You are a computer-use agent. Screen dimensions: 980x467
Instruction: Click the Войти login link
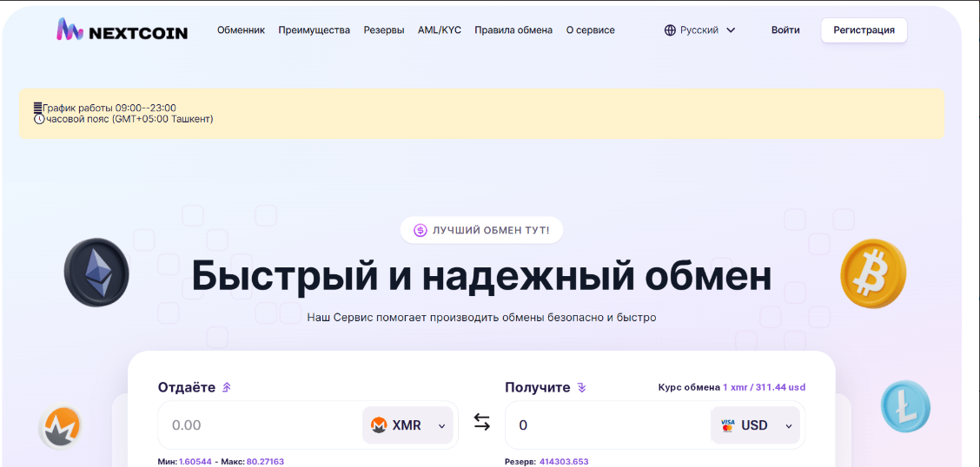[785, 30]
